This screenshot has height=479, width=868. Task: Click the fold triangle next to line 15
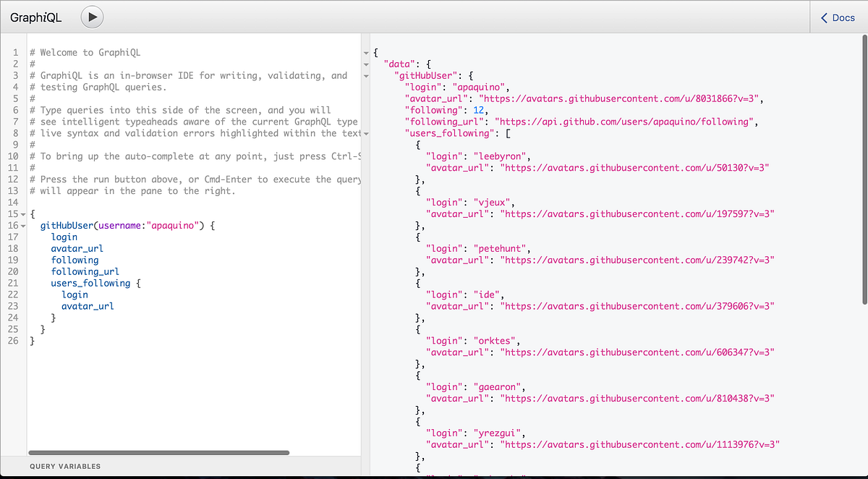(24, 213)
